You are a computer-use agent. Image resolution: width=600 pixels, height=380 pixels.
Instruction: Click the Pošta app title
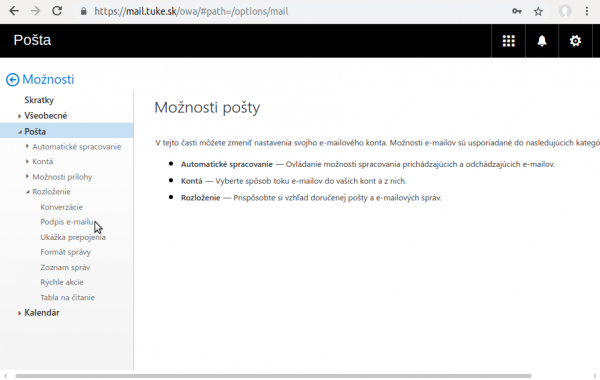tap(32, 40)
